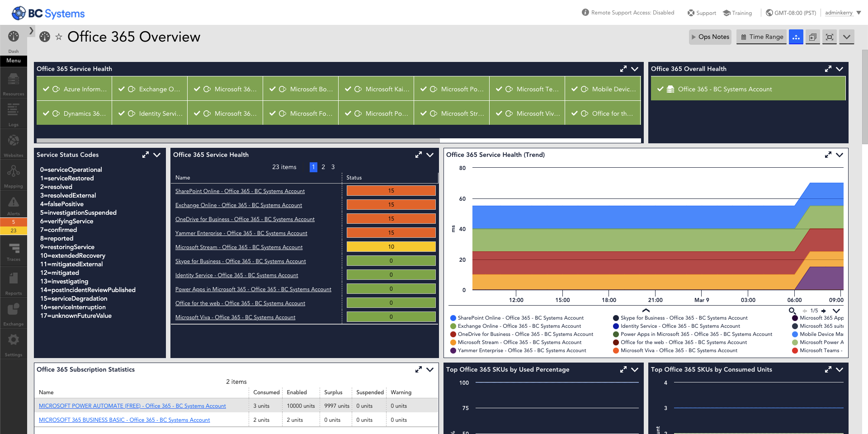Click the BC Systems logo

pos(48,13)
